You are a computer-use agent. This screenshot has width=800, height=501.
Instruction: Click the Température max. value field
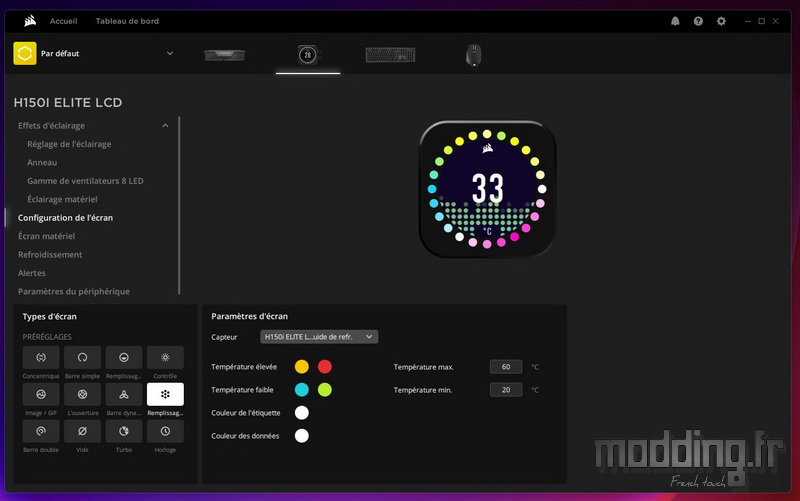[x=506, y=367]
